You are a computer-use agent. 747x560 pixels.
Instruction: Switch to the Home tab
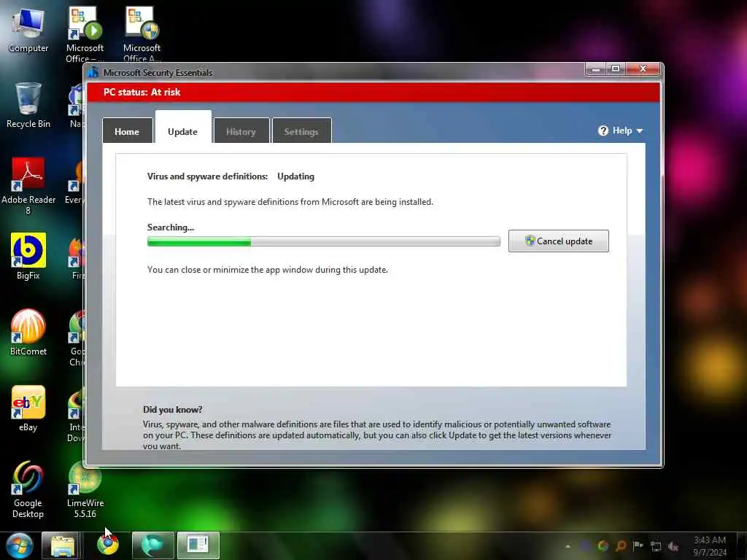click(x=127, y=131)
